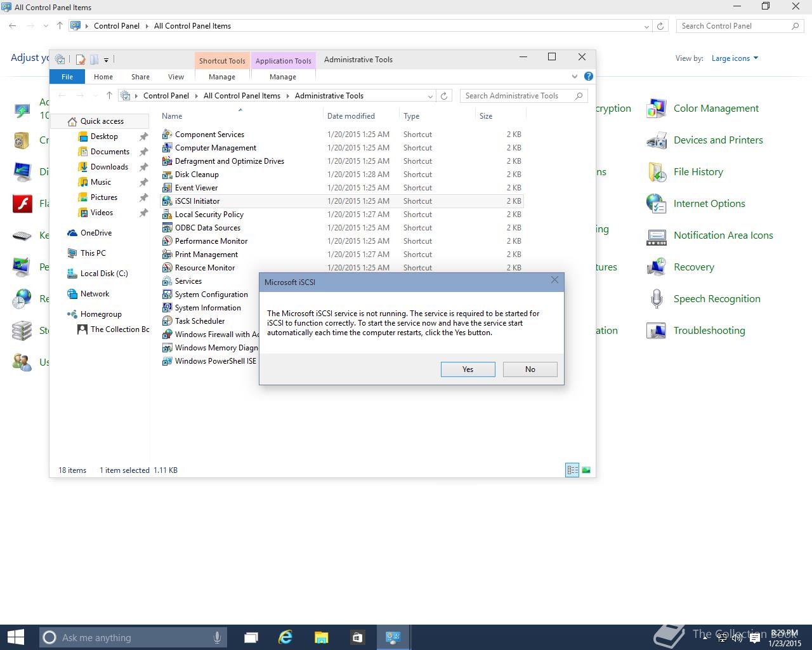Select Local Disk (C:) in navigation pane
The image size is (812, 650).
104,274
